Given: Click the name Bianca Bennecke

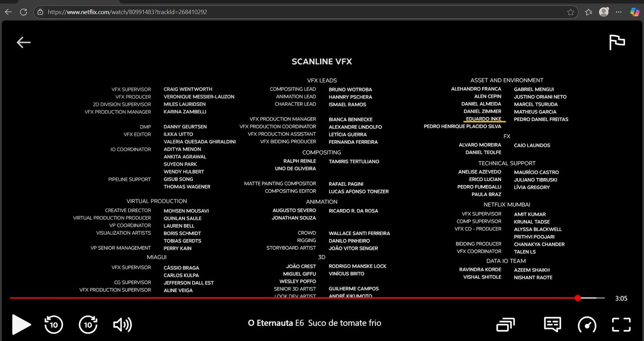Looking at the screenshot, I should click(x=351, y=120).
